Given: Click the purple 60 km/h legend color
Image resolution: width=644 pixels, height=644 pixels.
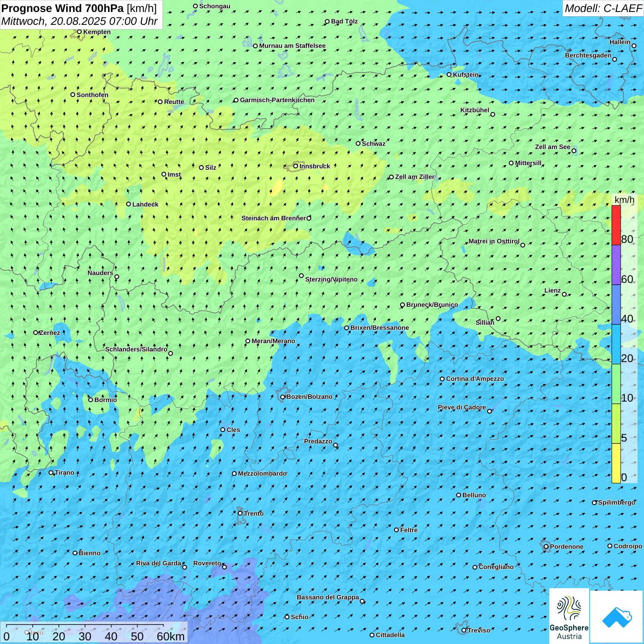Looking at the screenshot, I should (x=616, y=264).
